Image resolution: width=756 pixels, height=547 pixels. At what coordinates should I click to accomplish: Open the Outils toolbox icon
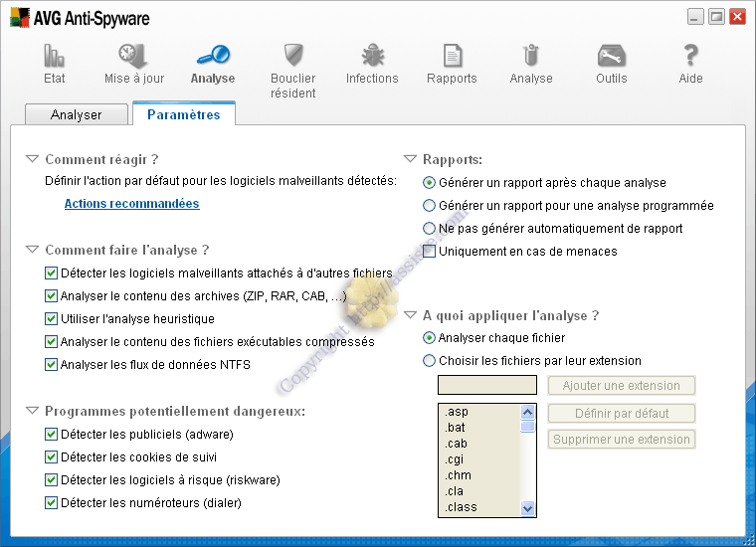(x=612, y=56)
